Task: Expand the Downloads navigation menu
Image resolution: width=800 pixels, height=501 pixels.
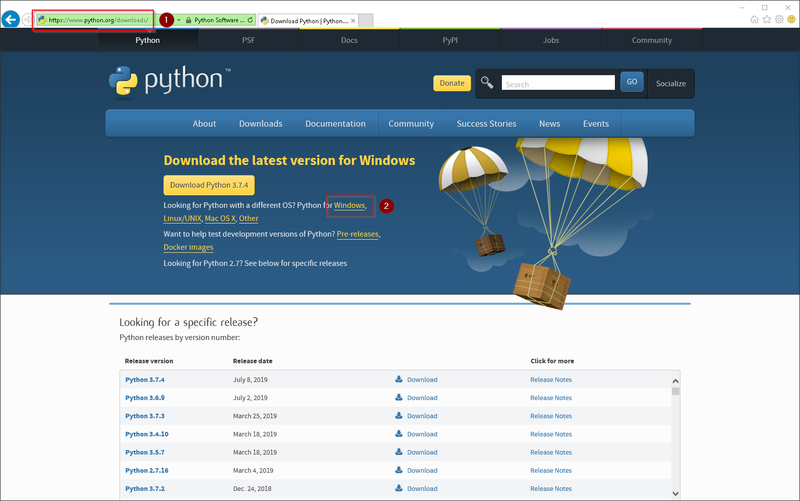Action: click(260, 124)
